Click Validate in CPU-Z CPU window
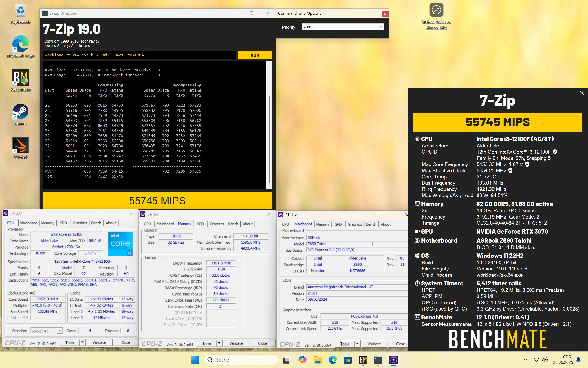Viewport: 588px width, 368px height. pyautogui.click(x=99, y=342)
